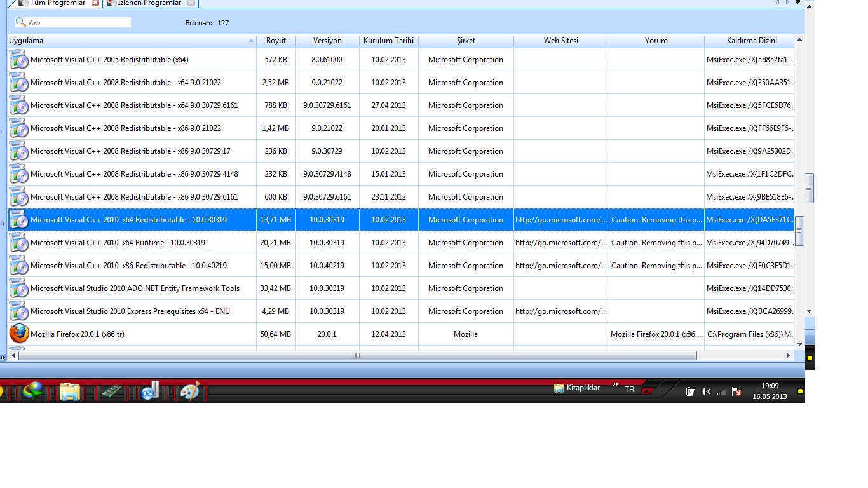Click icon of Express Prerequisites x64 - ENU row
The height and width of the screenshot is (488, 868).
(19, 311)
